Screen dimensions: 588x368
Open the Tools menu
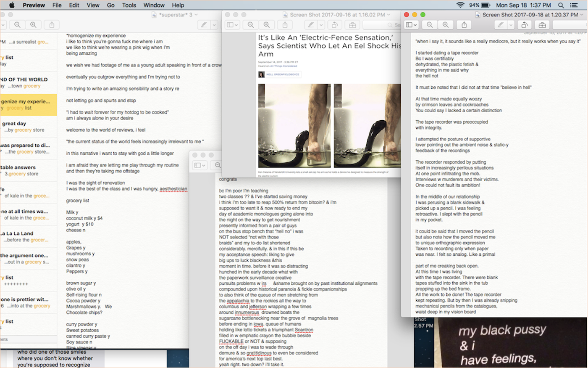pyautogui.click(x=129, y=5)
